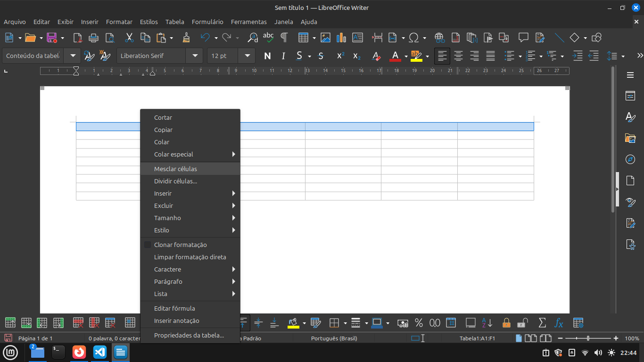Open the Terminal from the taskbar
The image size is (644, 362).
58,352
